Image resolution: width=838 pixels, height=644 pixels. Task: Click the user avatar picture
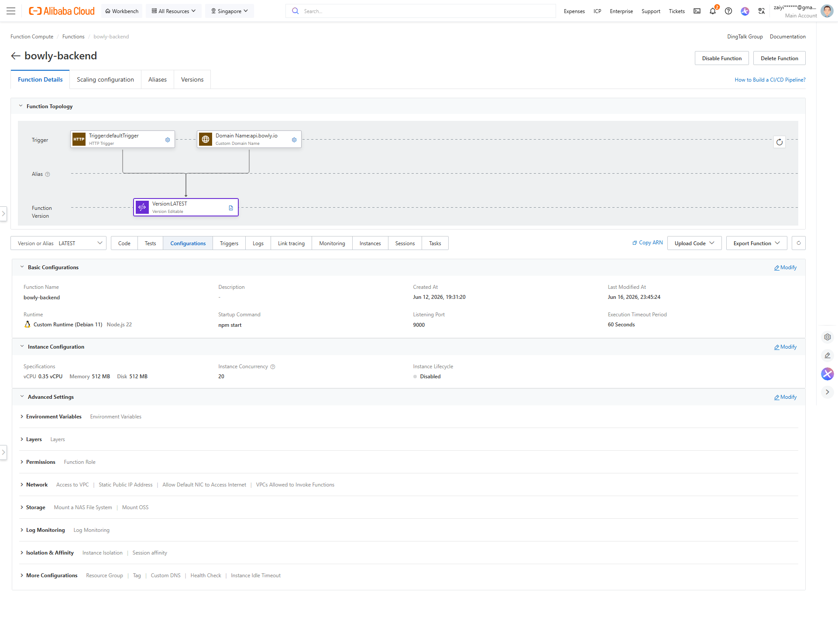(827, 11)
